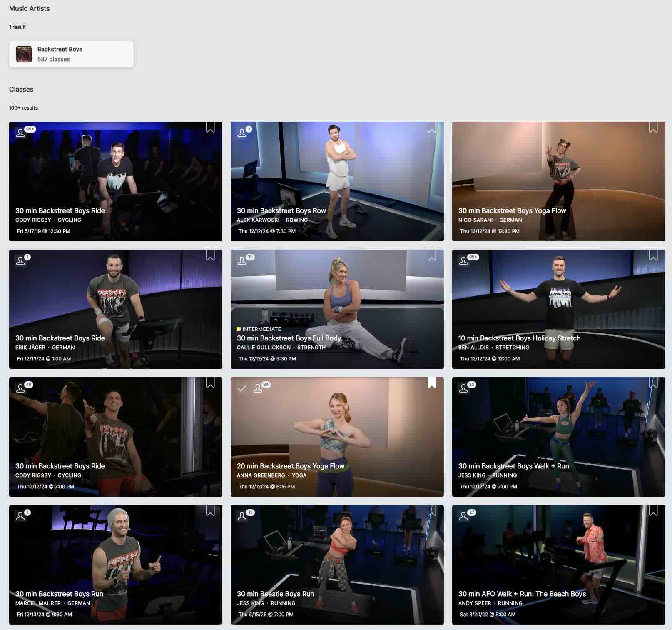Bookmark Nico Sarani's 30 min Yoga Flow
This screenshot has height=630, width=672.
653,127
